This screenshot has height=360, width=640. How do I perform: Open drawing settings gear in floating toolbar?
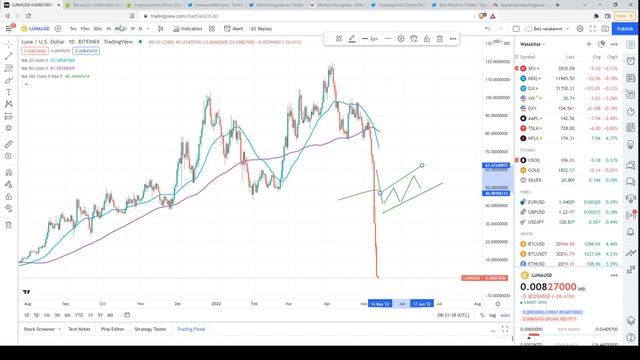tap(401, 39)
